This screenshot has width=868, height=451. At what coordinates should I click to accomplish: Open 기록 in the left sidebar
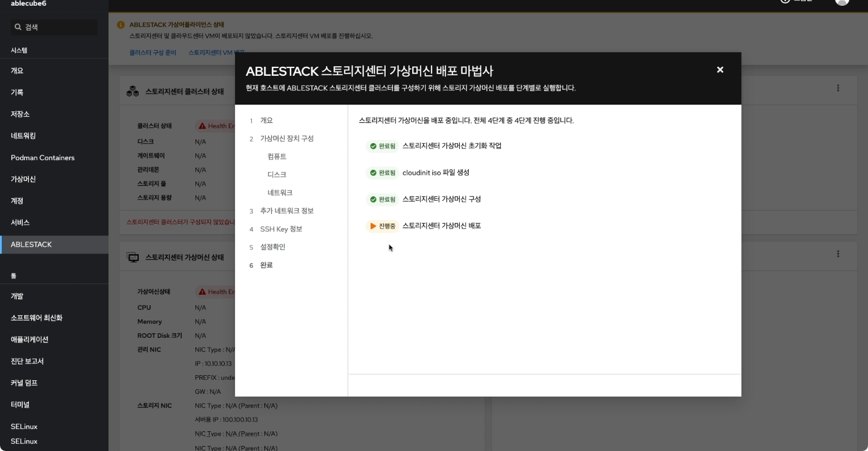pyautogui.click(x=54, y=92)
